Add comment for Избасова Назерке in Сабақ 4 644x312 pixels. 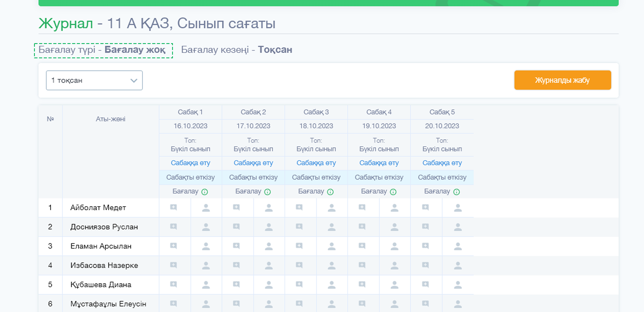pos(362,265)
